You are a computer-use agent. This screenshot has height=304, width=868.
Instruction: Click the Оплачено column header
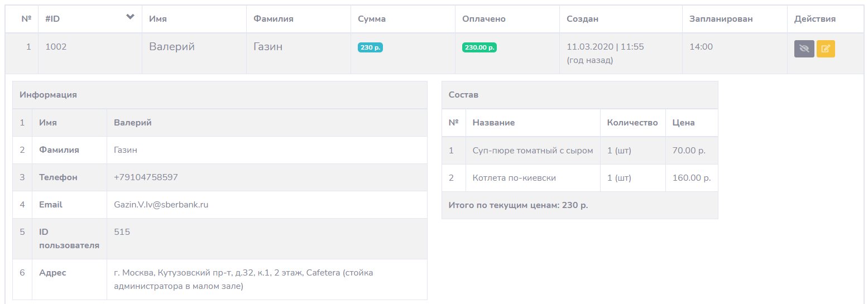[483, 19]
